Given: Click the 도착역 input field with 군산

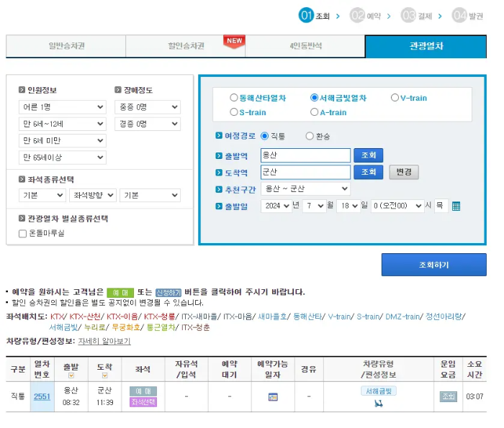Looking at the screenshot, I should (305, 172).
